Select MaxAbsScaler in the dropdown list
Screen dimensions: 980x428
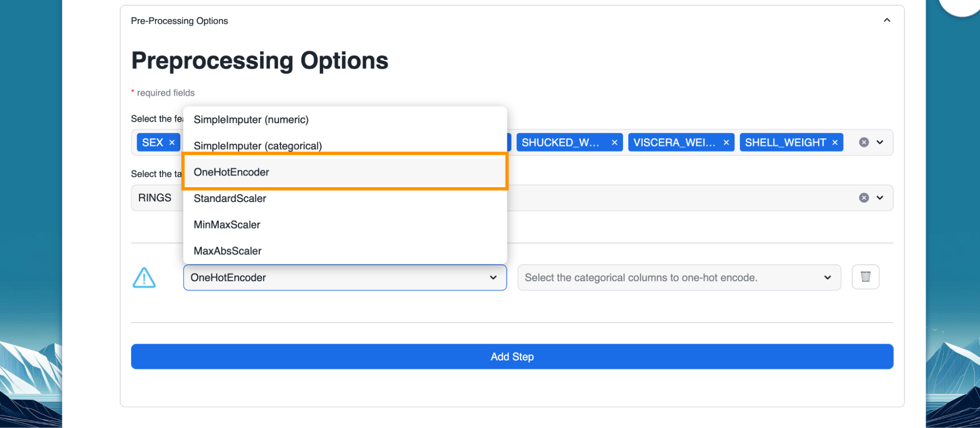coord(227,251)
